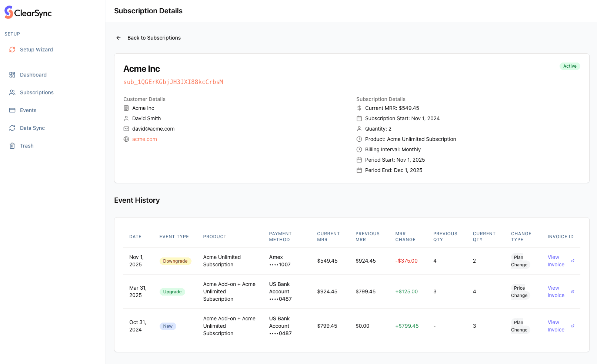View Invoice for Nov 1, 2025 downgrade
Viewport: 597px width, 364px height.
tap(556, 261)
